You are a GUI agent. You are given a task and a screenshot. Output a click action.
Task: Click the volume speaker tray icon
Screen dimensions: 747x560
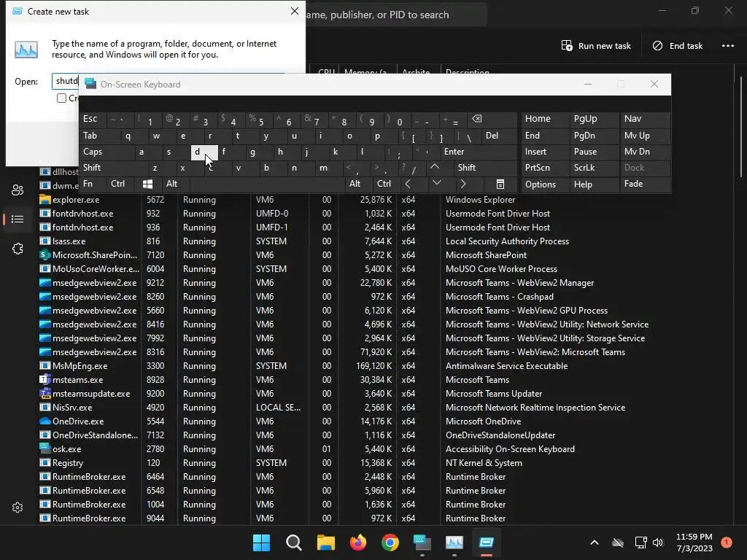pos(658,542)
